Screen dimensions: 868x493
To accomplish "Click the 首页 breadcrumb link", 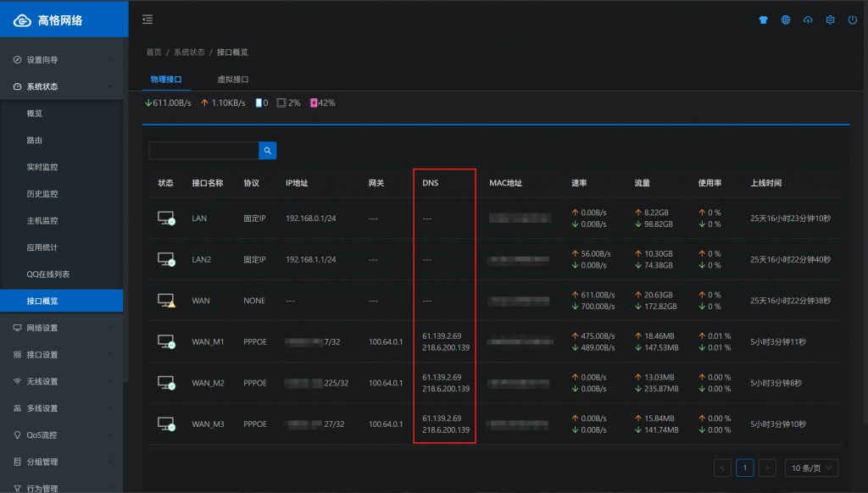I will [153, 53].
